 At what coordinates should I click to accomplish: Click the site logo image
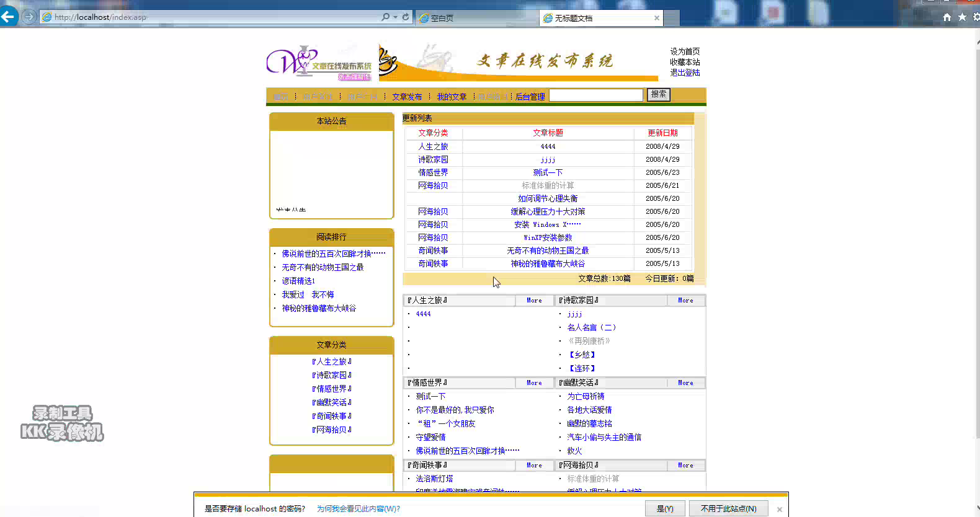(319, 62)
